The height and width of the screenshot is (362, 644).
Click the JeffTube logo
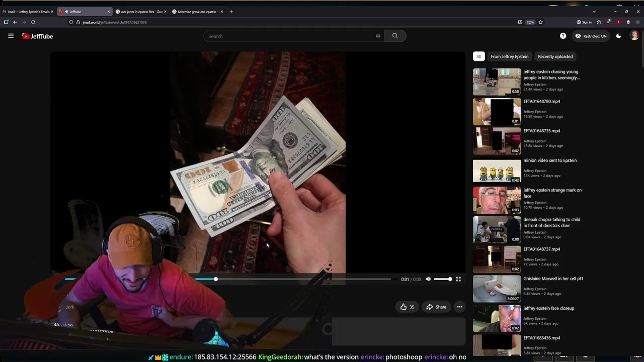(x=37, y=36)
